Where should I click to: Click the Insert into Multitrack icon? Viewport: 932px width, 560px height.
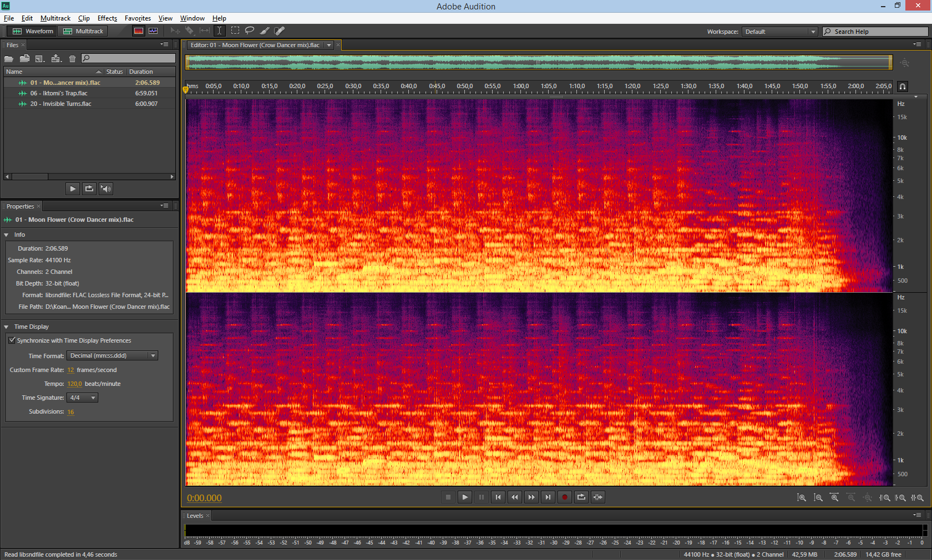pyautogui.click(x=56, y=58)
